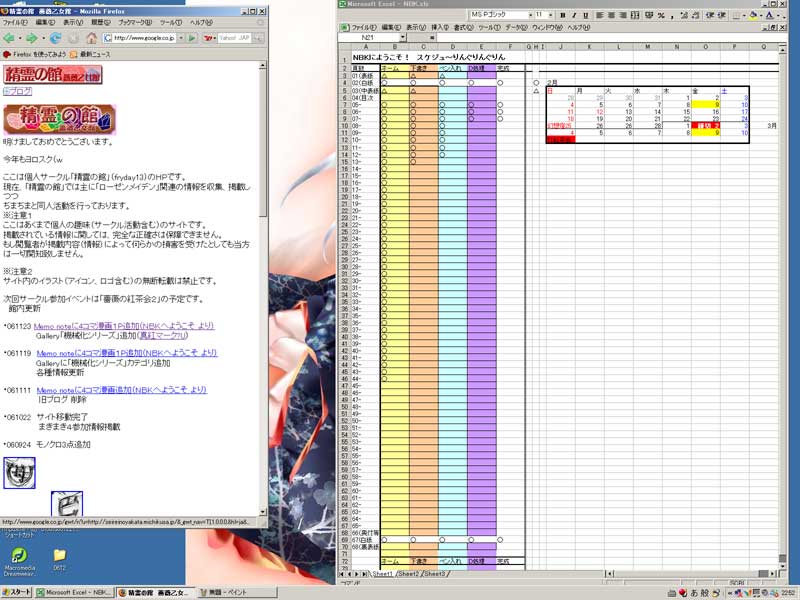Toggle Bold formatting in Excel
The height and width of the screenshot is (600, 800).
(562, 15)
